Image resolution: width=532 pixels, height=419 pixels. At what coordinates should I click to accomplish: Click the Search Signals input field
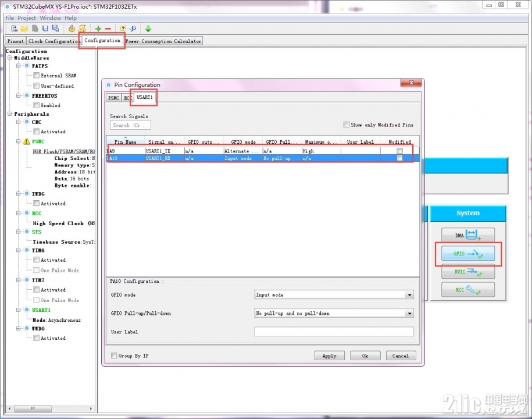coord(130,125)
